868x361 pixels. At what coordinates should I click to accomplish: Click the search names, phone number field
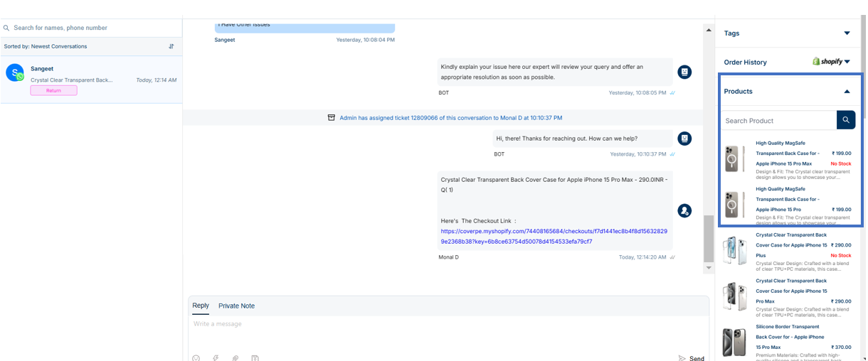coord(91,28)
